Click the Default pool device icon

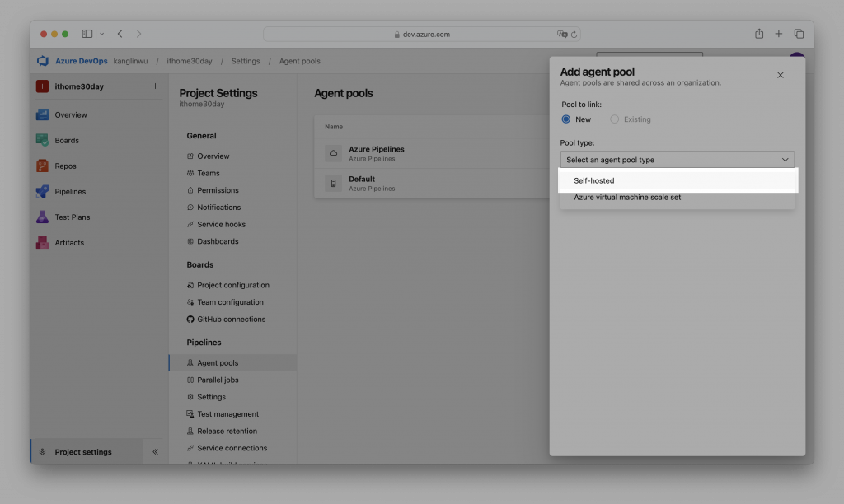coord(333,183)
